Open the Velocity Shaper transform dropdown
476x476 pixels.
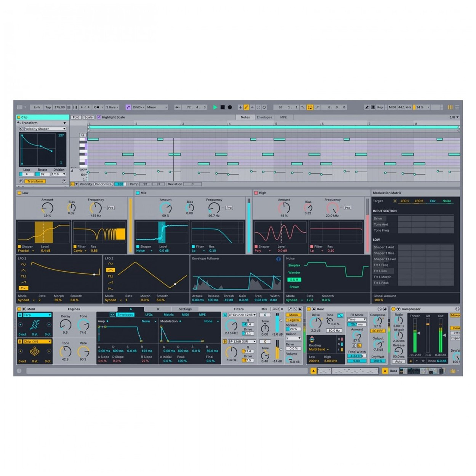point(45,129)
